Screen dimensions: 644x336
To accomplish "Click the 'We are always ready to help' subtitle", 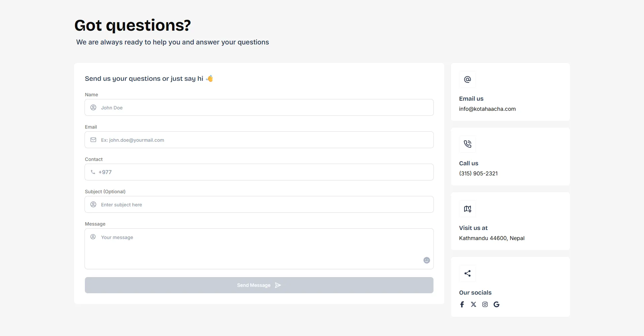I will [172, 42].
